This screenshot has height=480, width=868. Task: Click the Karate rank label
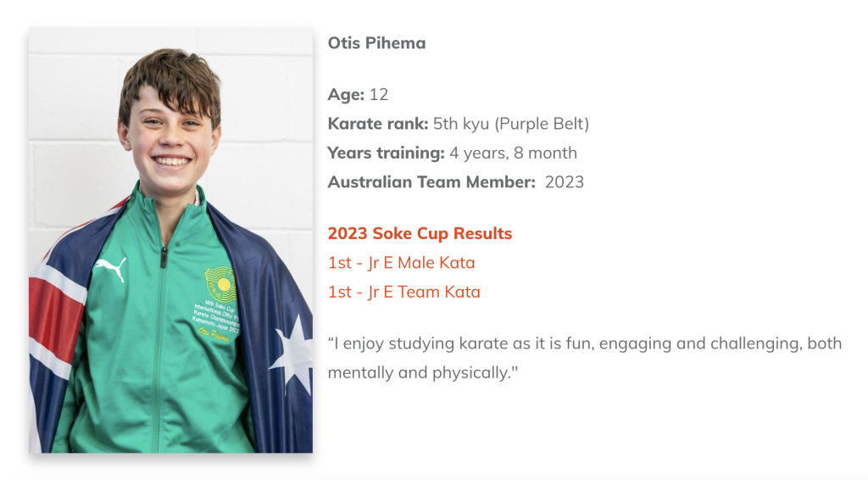[x=378, y=124]
